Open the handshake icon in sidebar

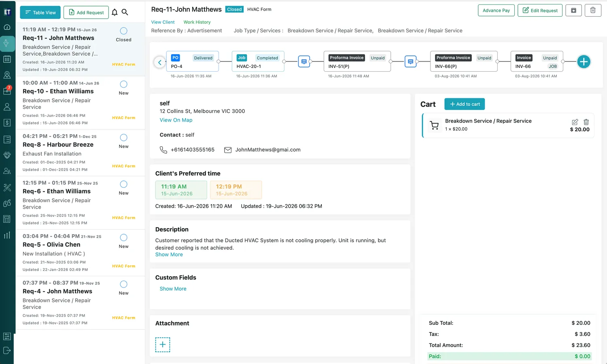[x=7, y=155]
